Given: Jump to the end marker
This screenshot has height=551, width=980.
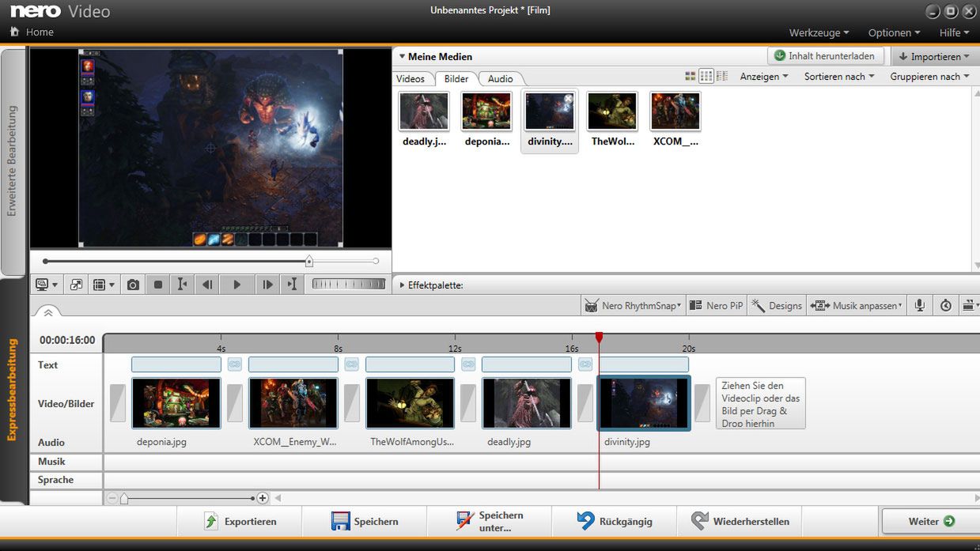Looking at the screenshot, I should [293, 285].
